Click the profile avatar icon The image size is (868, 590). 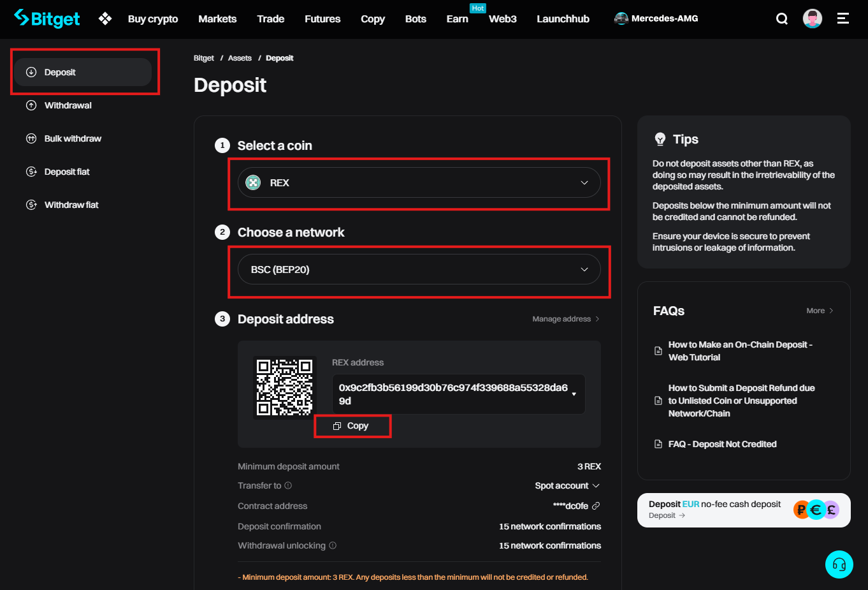coord(812,18)
